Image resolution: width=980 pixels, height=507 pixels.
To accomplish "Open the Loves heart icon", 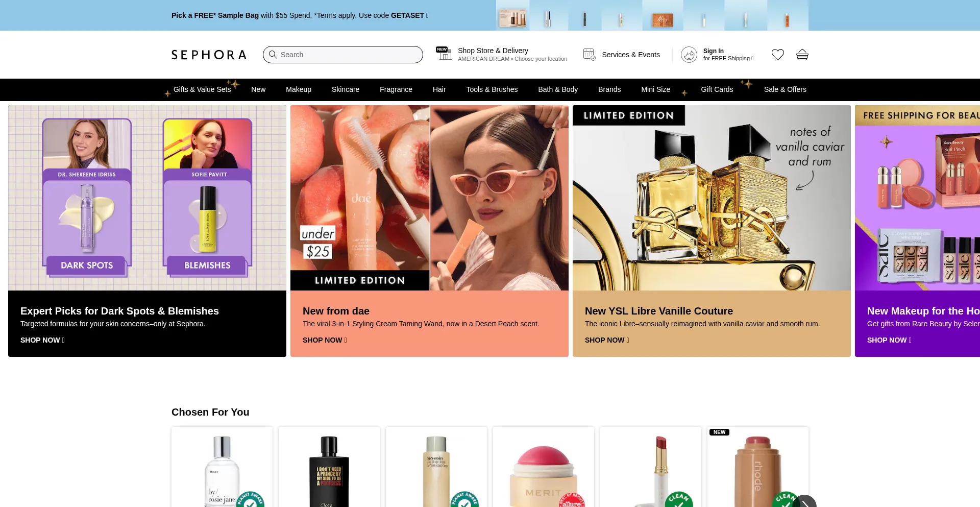I will tap(777, 55).
